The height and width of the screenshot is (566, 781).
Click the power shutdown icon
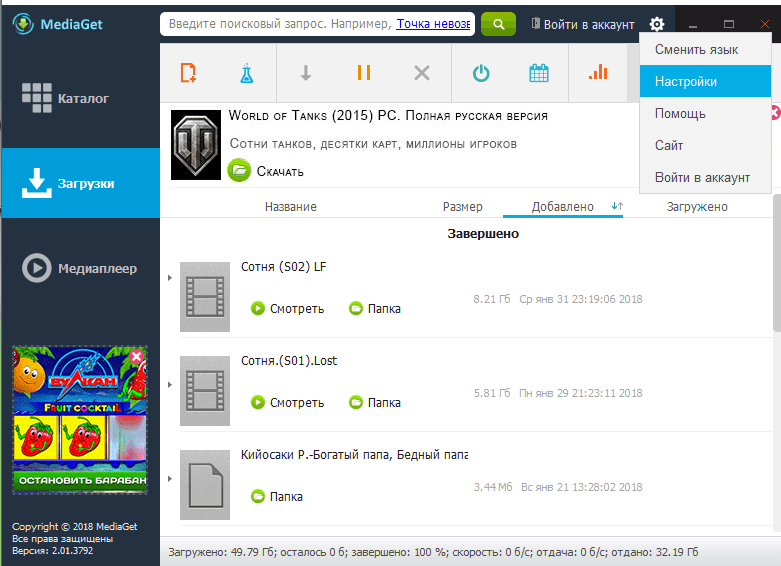click(x=481, y=73)
